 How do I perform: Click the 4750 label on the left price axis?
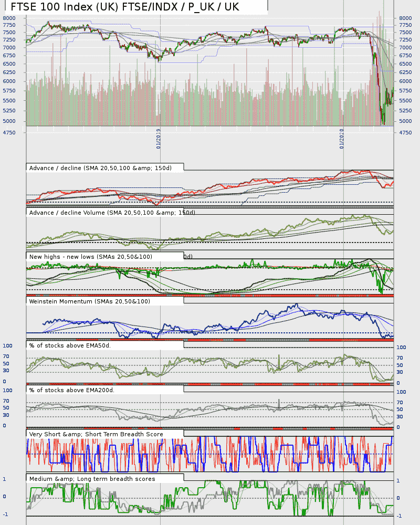tap(9, 133)
